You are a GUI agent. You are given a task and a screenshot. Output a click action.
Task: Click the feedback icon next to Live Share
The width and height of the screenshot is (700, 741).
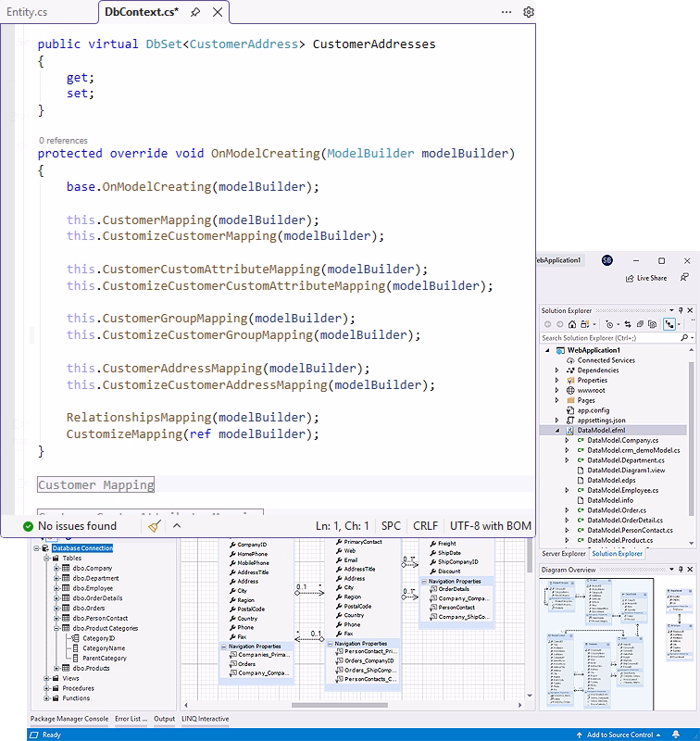coord(684,278)
